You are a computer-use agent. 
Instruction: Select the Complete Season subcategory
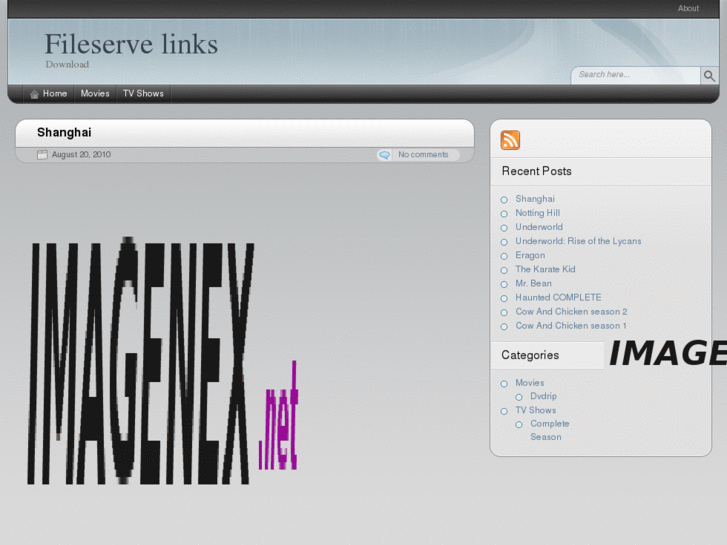tap(549, 430)
